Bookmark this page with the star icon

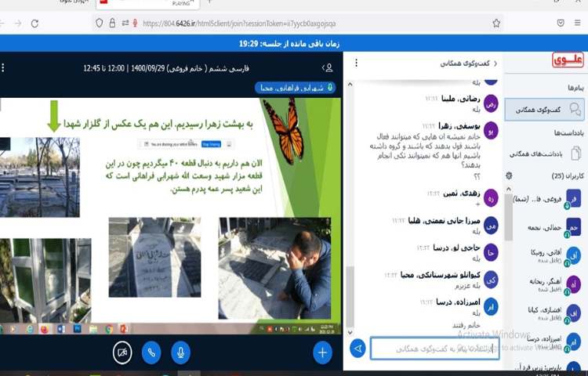(496, 23)
